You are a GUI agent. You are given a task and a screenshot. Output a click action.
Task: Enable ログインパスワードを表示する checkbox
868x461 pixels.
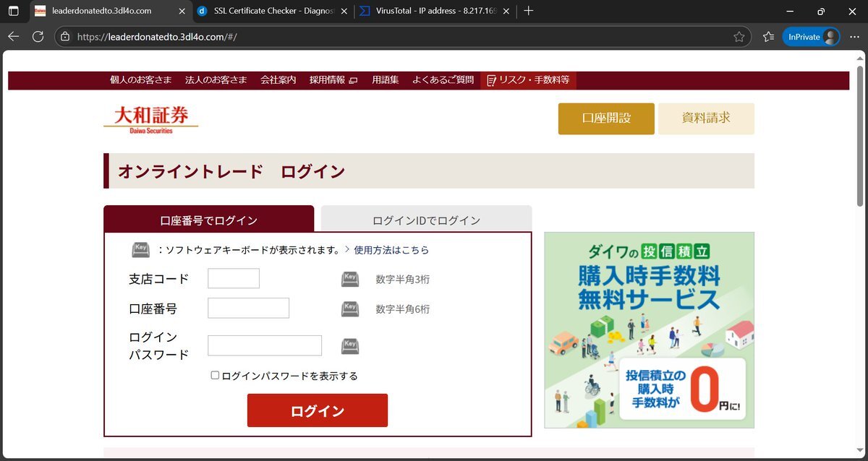coord(215,375)
